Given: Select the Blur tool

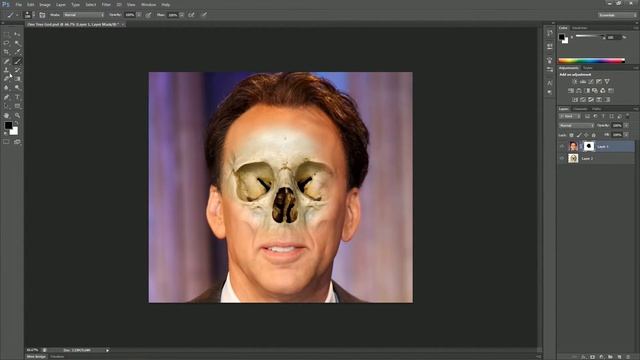Looking at the screenshot, I should coord(6,88).
